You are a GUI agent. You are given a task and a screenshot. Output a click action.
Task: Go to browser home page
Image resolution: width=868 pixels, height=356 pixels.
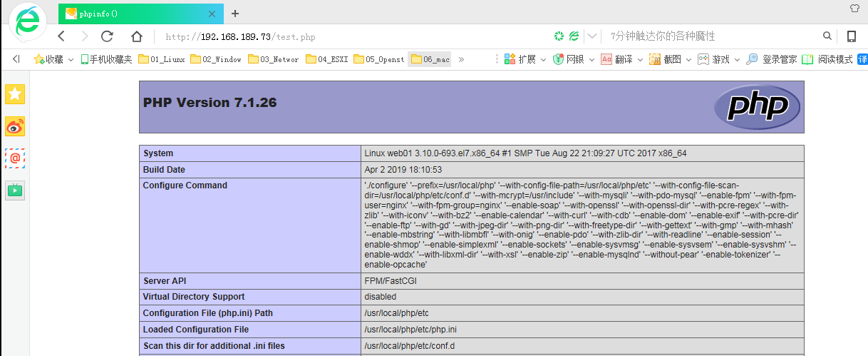click(137, 36)
